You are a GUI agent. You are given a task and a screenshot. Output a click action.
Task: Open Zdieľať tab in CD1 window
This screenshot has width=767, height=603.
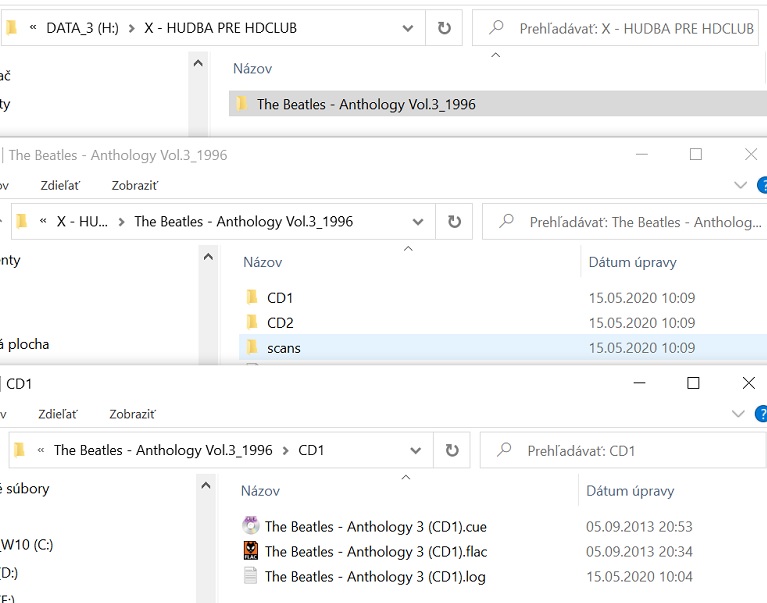pyautogui.click(x=58, y=414)
